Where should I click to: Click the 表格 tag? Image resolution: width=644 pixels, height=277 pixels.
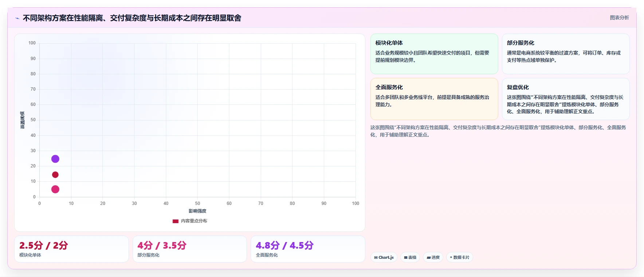[410, 257]
